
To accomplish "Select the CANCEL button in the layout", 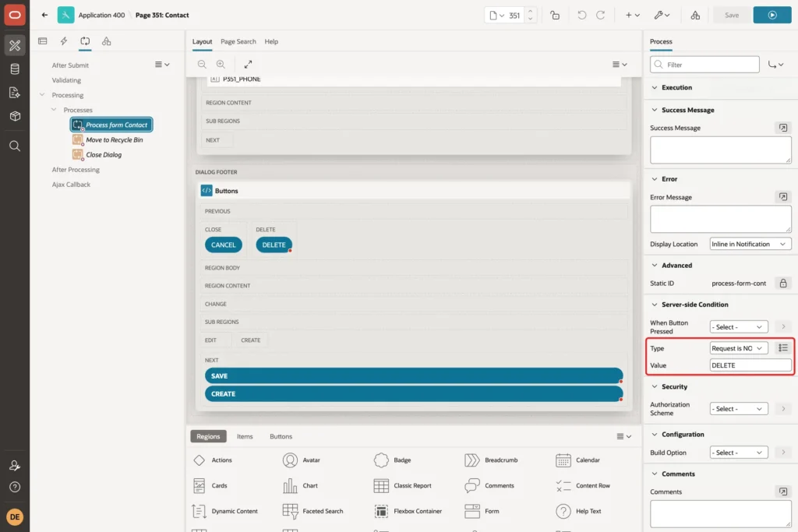I will pyautogui.click(x=224, y=245).
